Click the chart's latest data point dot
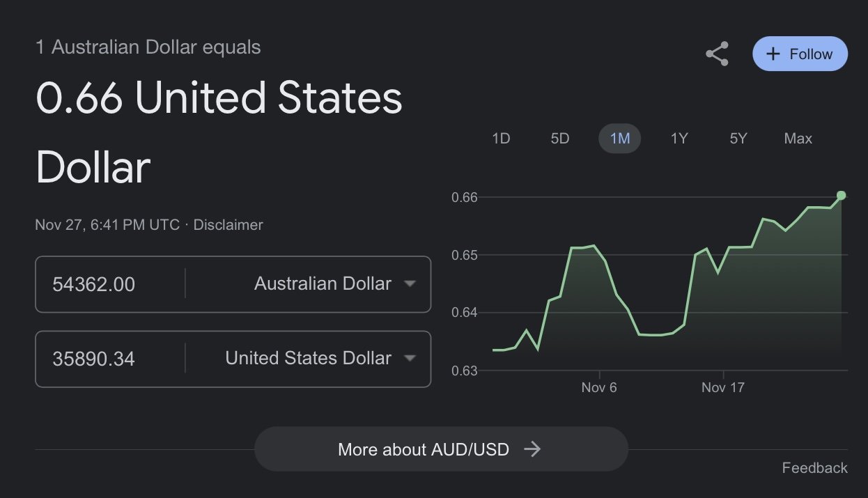This screenshot has height=498, width=868. [841, 195]
